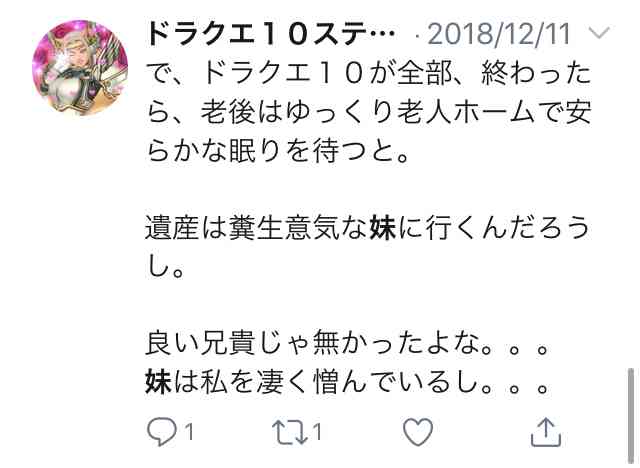Click bold 妹 in the 遺産 line
Viewport: 640px width, 468px height.
383,228
